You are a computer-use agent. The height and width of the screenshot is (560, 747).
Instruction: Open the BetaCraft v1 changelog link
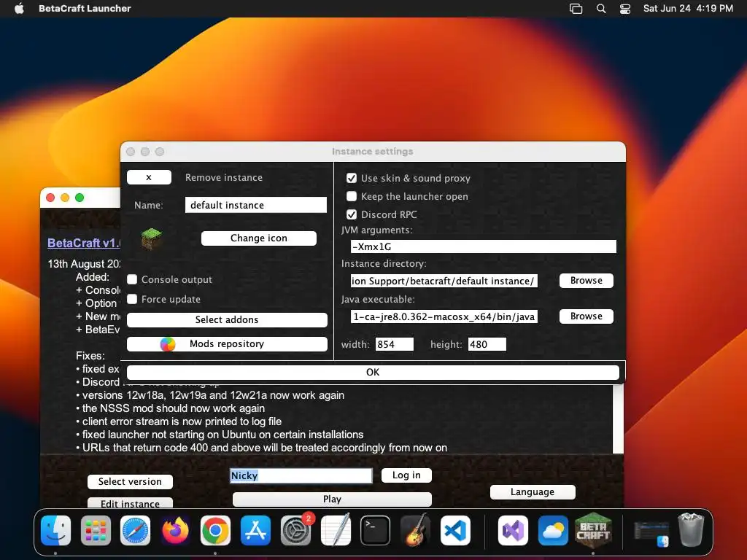84,243
